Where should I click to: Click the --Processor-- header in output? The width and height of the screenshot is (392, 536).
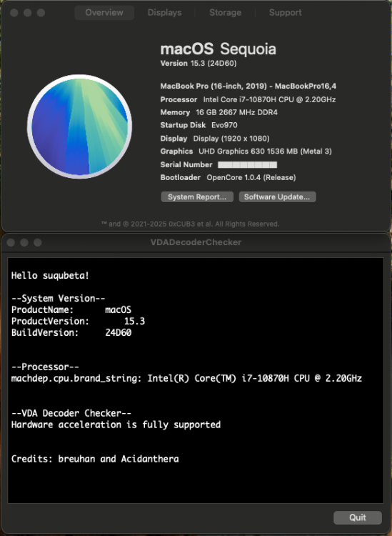45,367
